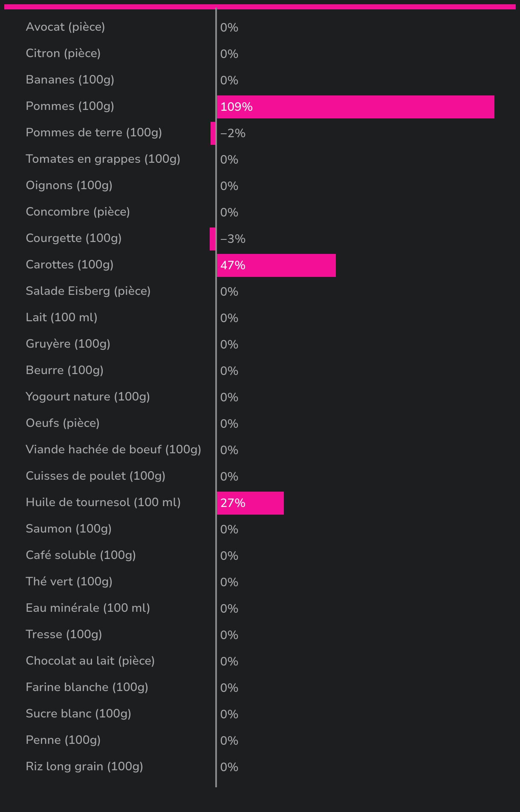This screenshot has height=812, width=520.
Task: Select the Chocolat au lait label
Action: (x=90, y=661)
